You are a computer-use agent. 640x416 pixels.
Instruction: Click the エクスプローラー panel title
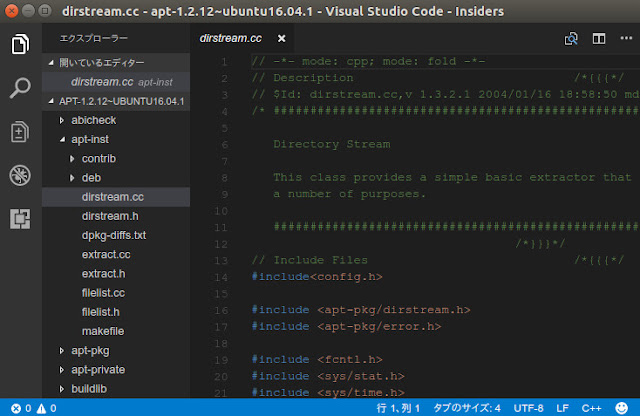click(93, 38)
